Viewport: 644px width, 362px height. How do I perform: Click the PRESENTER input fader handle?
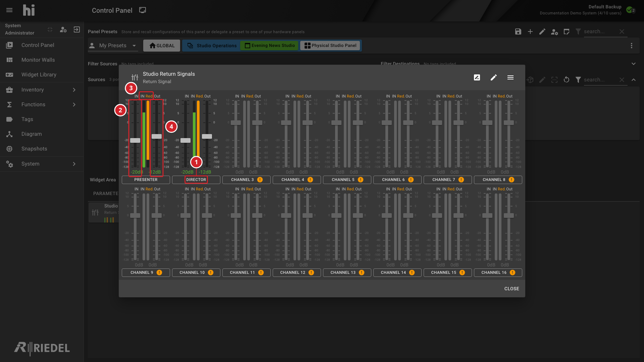[135, 140]
